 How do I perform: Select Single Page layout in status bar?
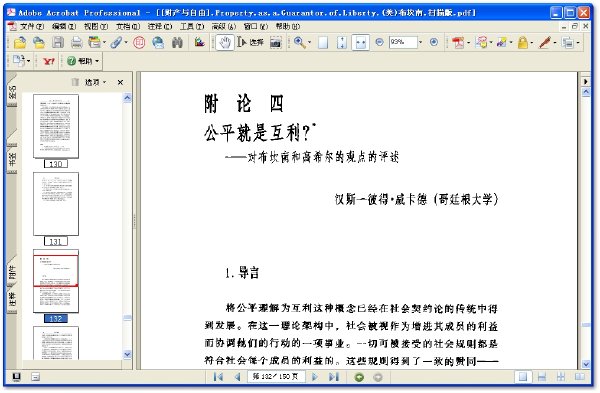tap(523, 377)
